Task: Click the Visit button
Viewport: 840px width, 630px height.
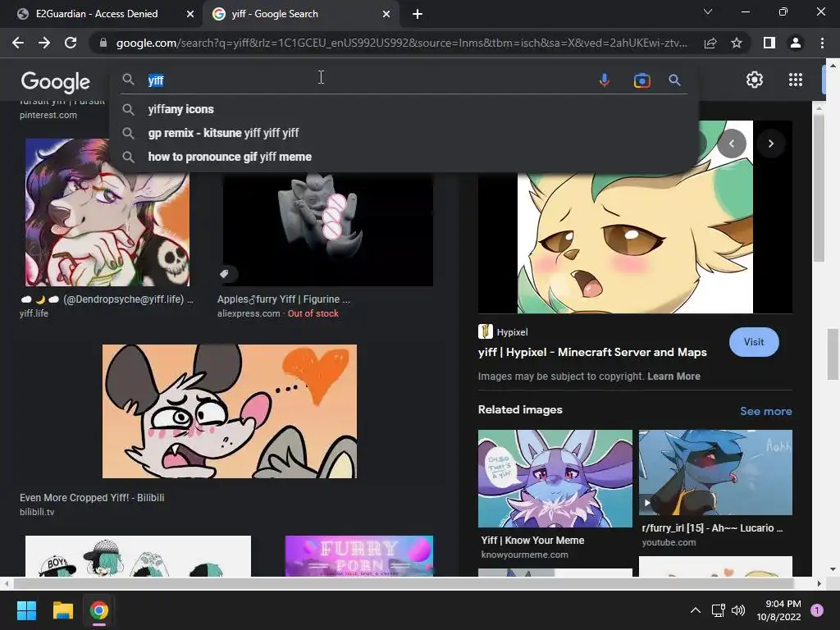Action: [754, 342]
